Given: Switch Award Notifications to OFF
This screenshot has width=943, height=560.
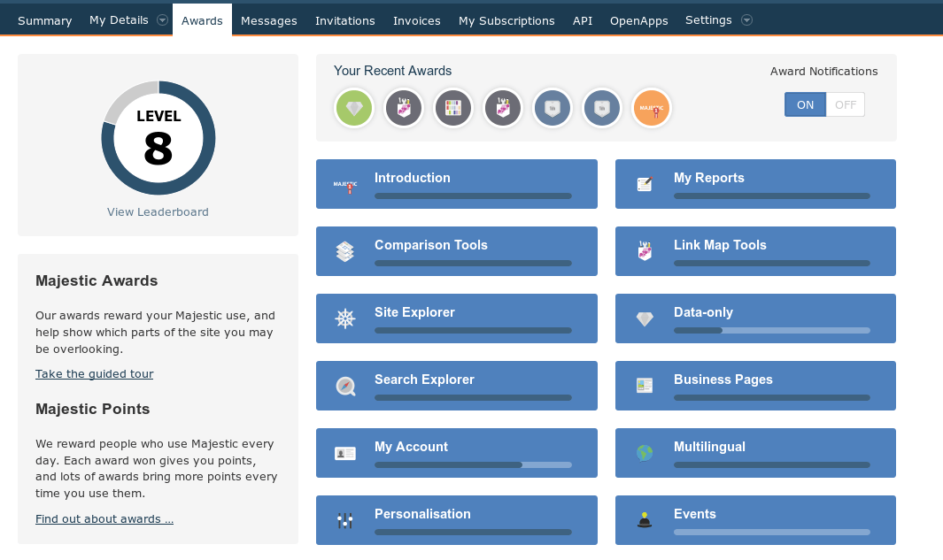Looking at the screenshot, I should pos(846,104).
